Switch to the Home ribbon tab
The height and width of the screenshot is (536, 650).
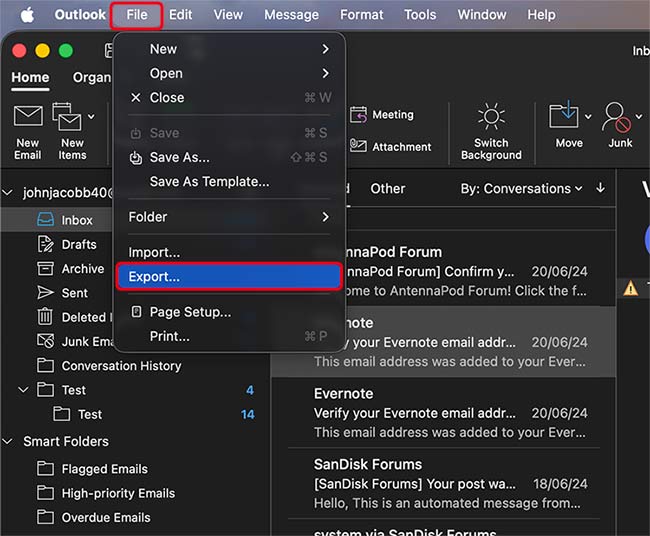click(x=30, y=78)
